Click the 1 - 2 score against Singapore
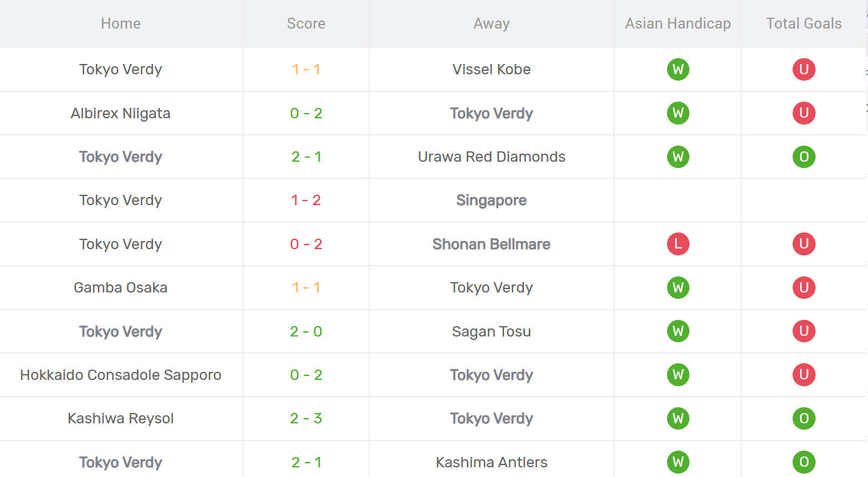The width and height of the screenshot is (868, 477). 306,201
